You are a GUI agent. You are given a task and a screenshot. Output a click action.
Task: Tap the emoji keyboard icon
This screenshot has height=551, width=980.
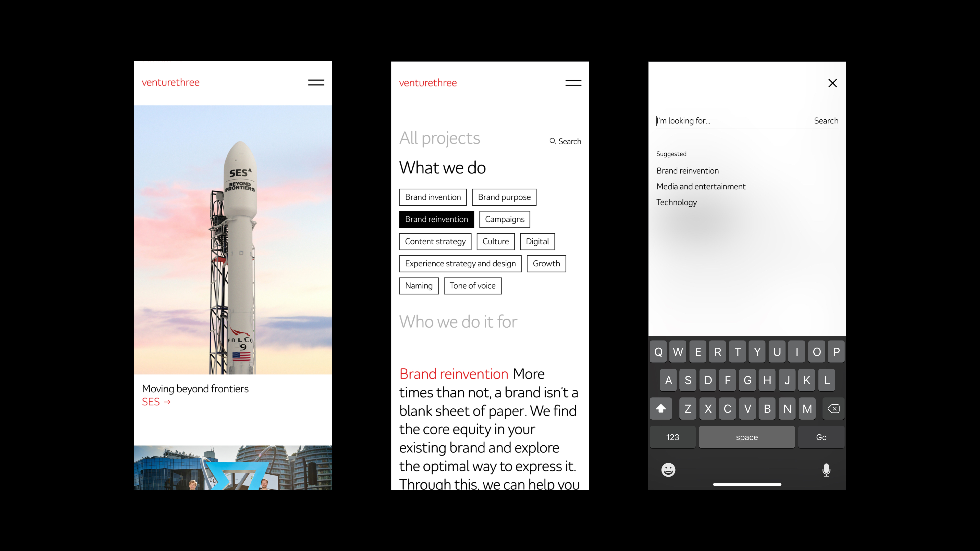[668, 470]
